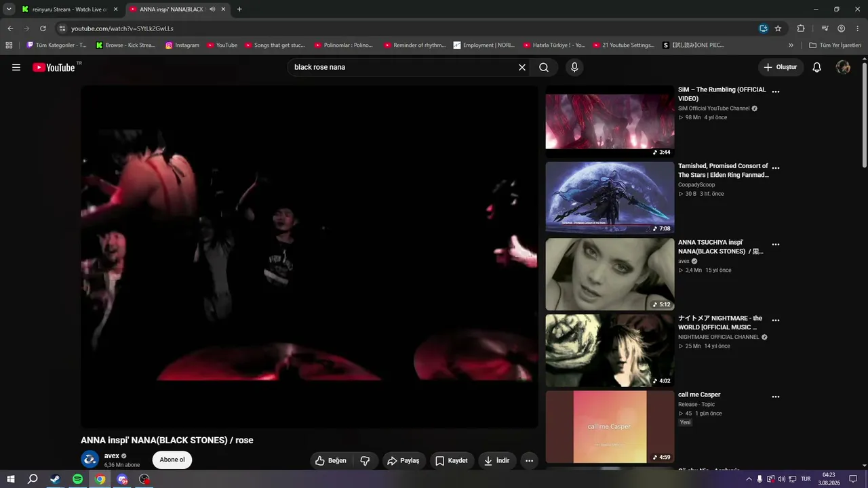Open options for call me Casper

click(776, 397)
